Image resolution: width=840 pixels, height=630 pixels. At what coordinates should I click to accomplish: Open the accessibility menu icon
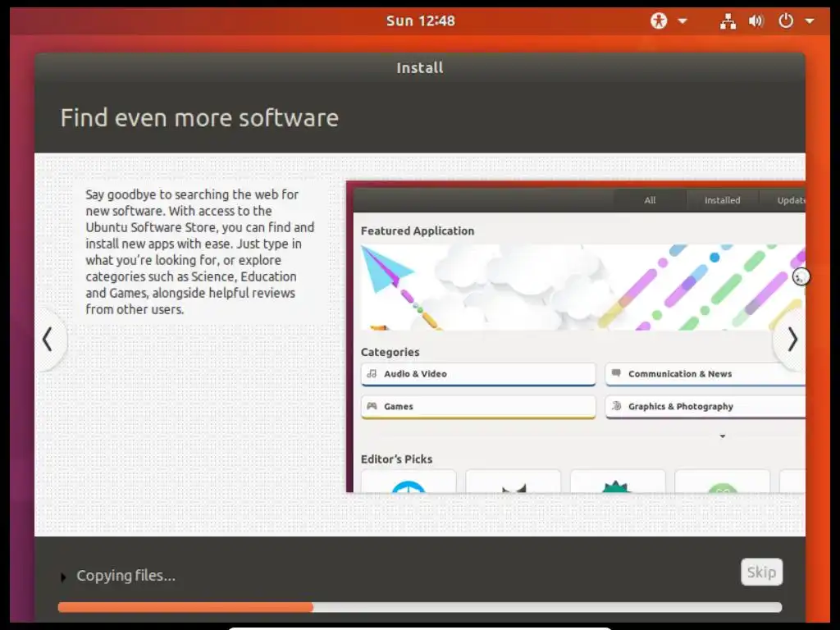[659, 21]
